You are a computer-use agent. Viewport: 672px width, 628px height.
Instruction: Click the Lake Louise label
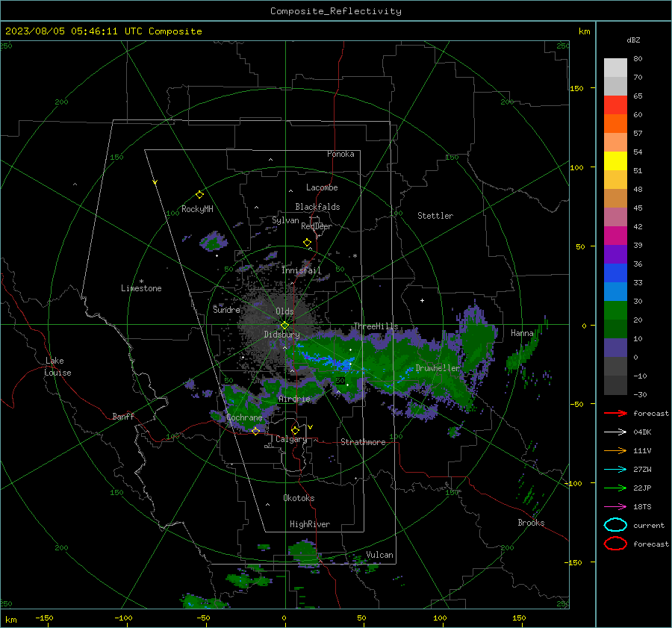[57, 367]
